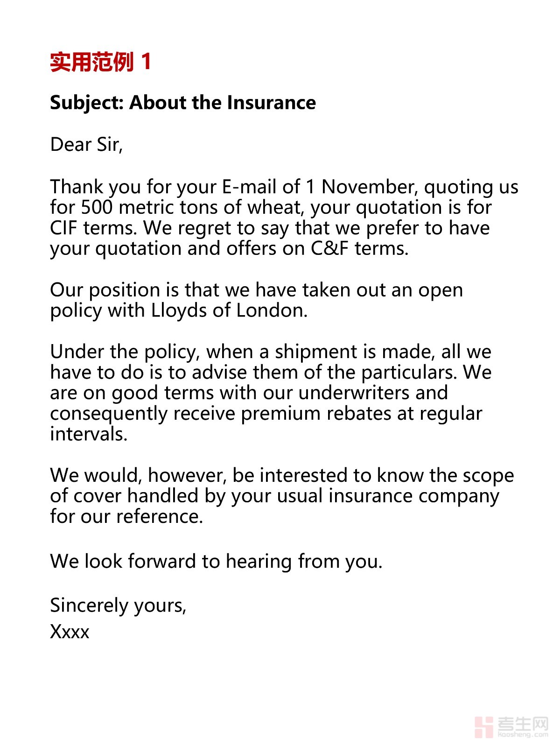This screenshot has height=747, width=560.
Task: Click the line starting Under the policy
Action: pyautogui.click(x=270, y=352)
